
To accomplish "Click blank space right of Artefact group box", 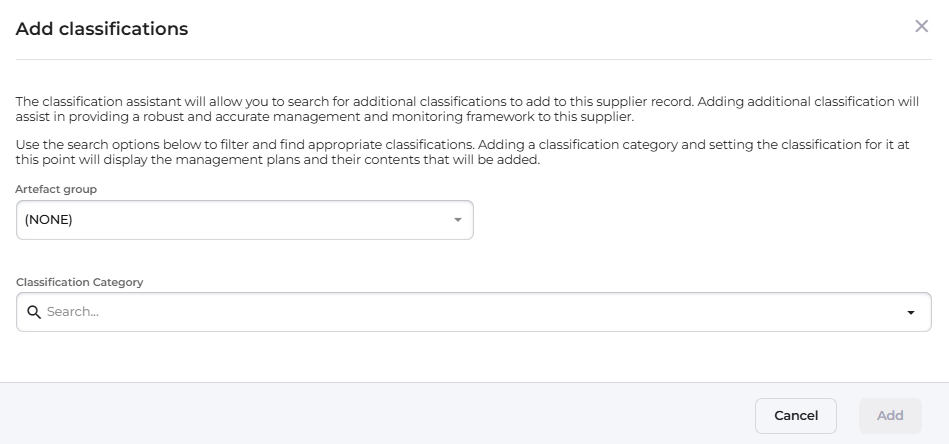I will tap(700, 220).
